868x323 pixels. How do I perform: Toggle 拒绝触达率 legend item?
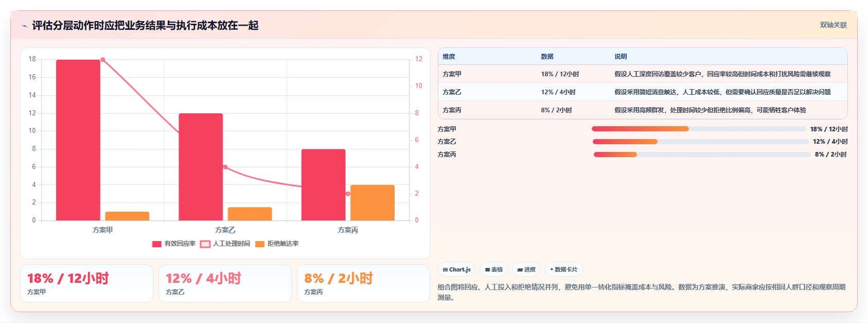coord(277,244)
